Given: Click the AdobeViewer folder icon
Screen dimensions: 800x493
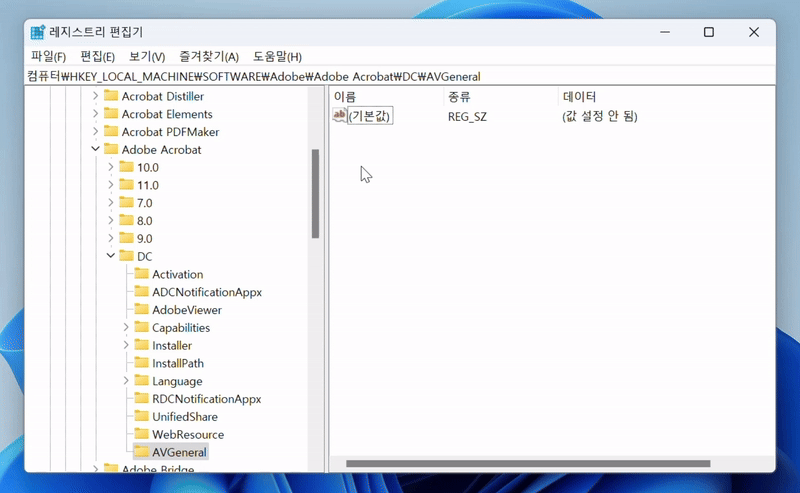Looking at the screenshot, I should point(141,309).
